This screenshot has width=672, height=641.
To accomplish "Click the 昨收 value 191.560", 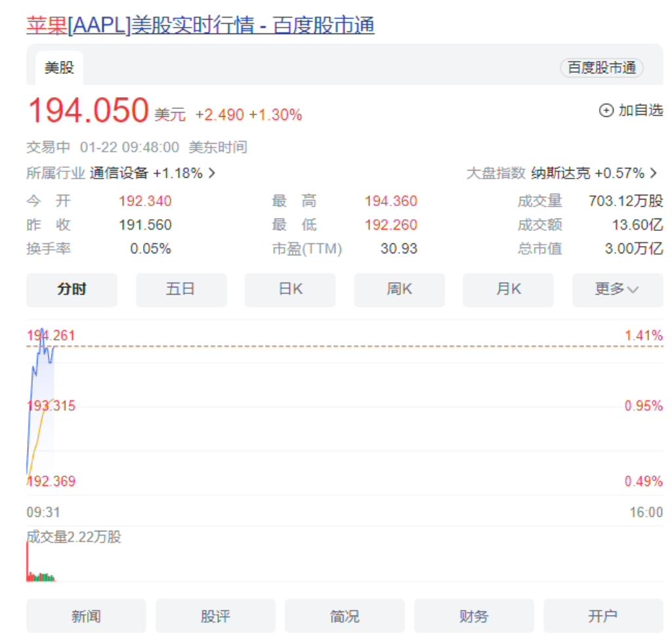I will (x=145, y=224).
